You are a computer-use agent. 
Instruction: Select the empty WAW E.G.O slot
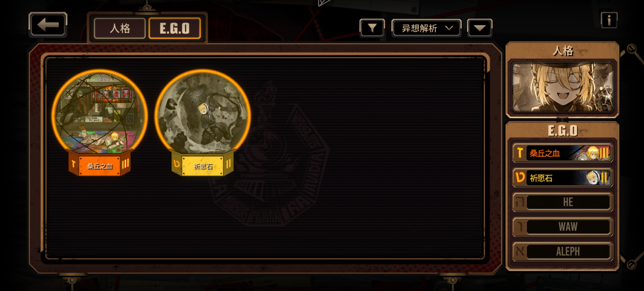click(x=563, y=227)
